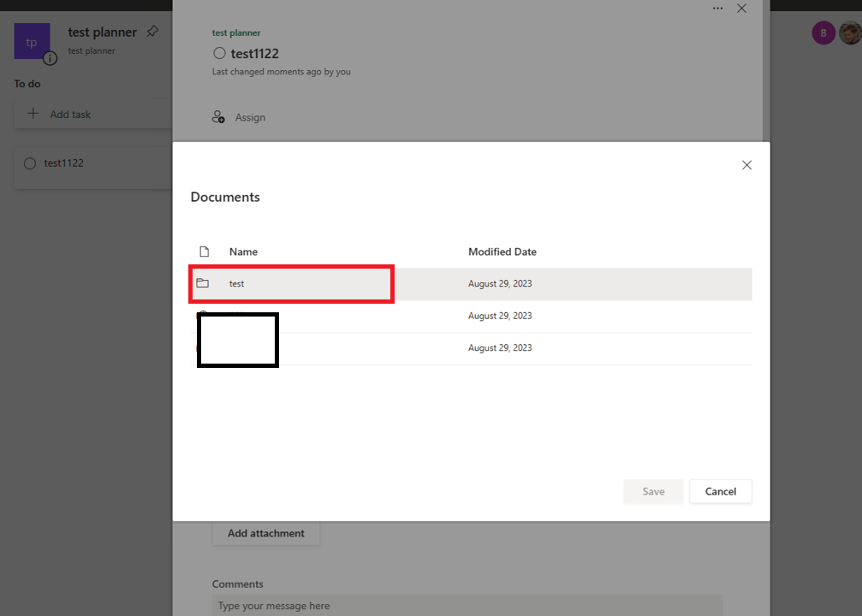The height and width of the screenshot is (616, 862).
Task: Click the tp plan avatar tile
Action: pos(32,41)
